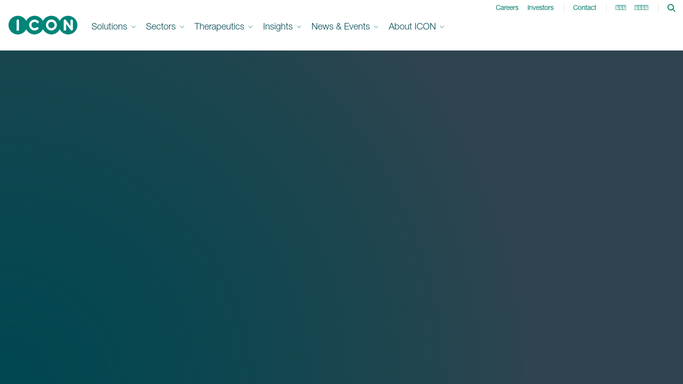Visit the Investors link
Viewport: 683px width, 384px height.
click(x=540, y=7)
